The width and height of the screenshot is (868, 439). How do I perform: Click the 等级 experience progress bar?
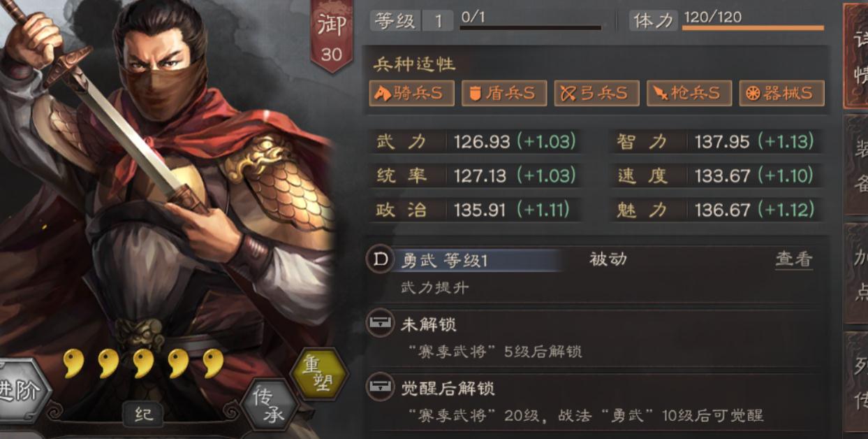click(x=531, y=28)
